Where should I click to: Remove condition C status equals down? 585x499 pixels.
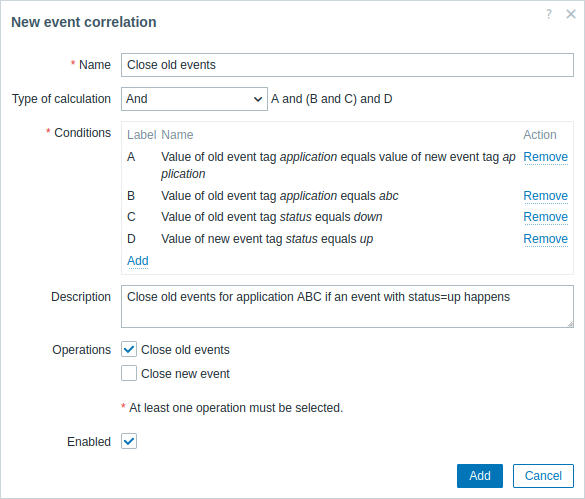545,217
